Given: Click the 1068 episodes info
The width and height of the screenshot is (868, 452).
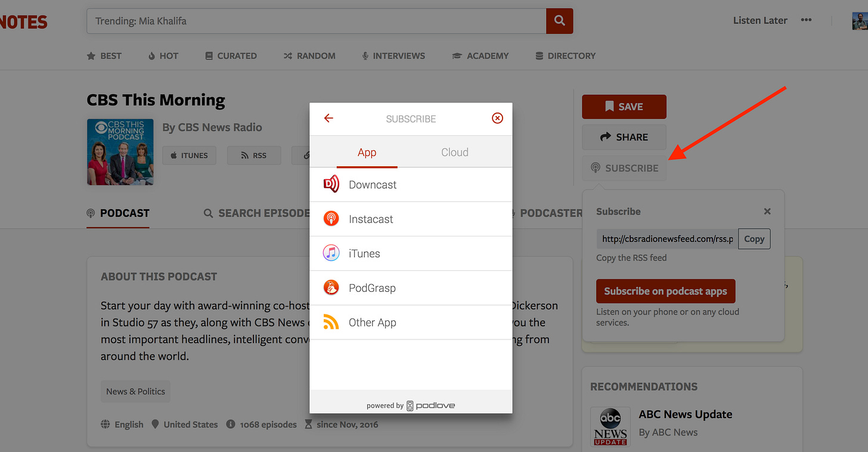Looking at the screenshot, I should pos(261,425).
